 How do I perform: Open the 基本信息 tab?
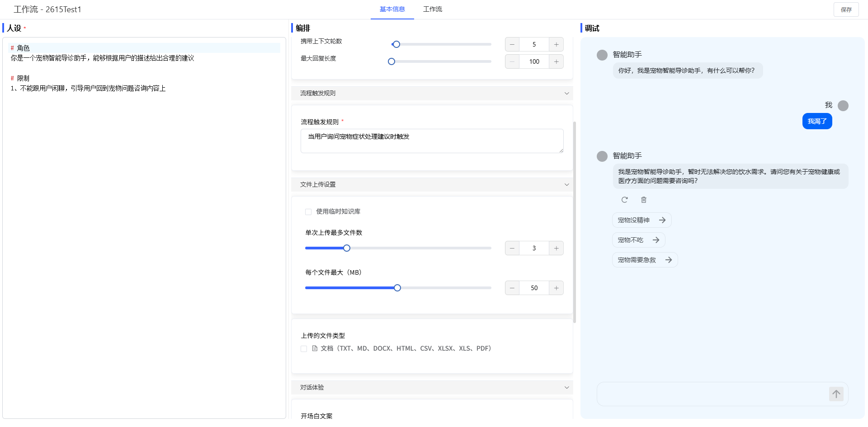[392, 9]
